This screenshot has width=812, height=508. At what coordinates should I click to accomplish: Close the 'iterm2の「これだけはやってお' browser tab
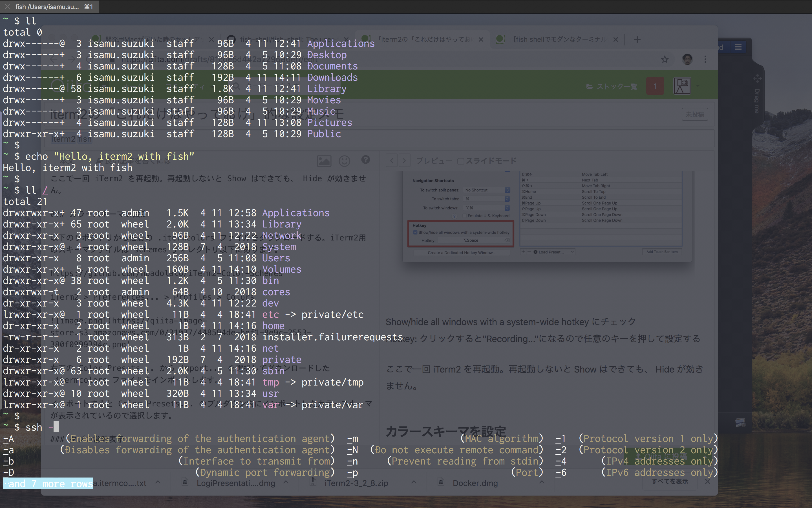coord(481,40)
